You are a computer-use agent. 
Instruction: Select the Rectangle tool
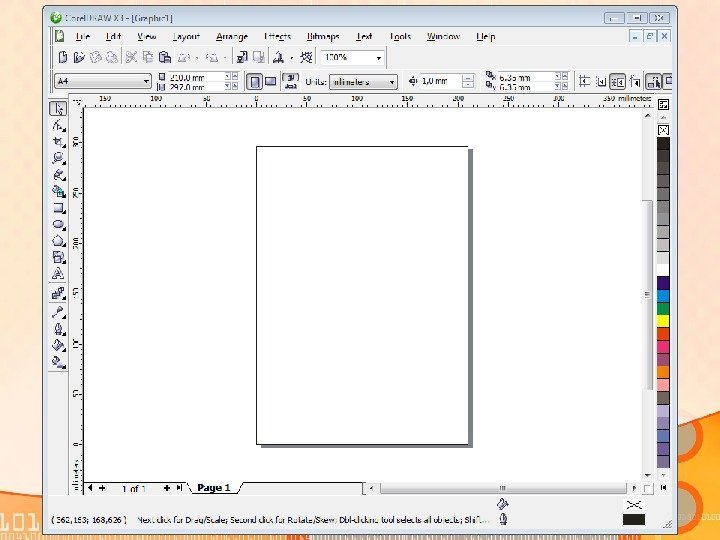pos(58,208)
